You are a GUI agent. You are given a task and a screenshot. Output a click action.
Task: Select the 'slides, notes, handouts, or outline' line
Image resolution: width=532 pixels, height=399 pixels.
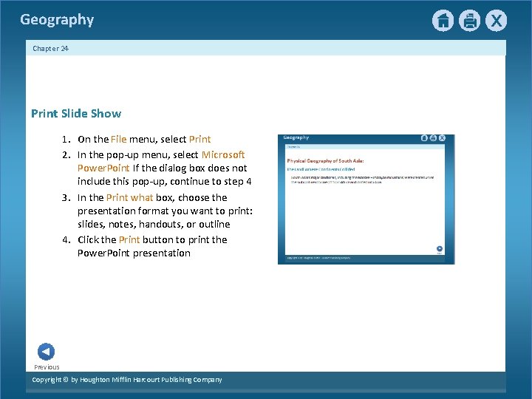click(154, 224)
